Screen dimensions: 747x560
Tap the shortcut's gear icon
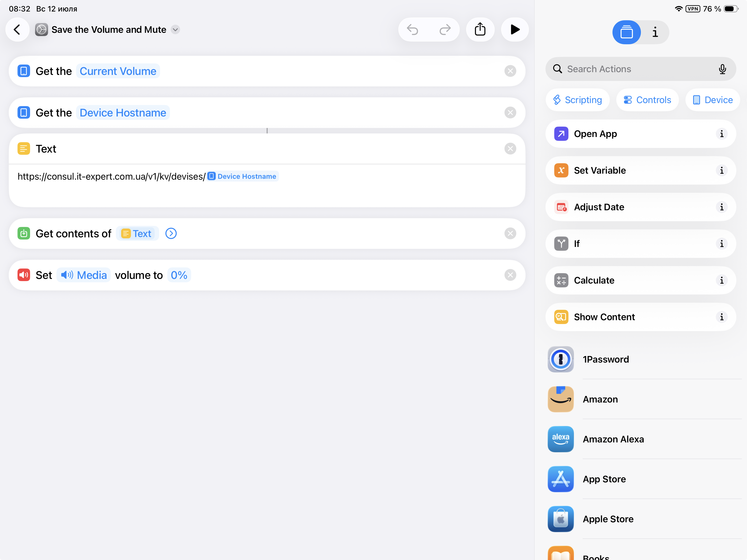coord(42,30)
